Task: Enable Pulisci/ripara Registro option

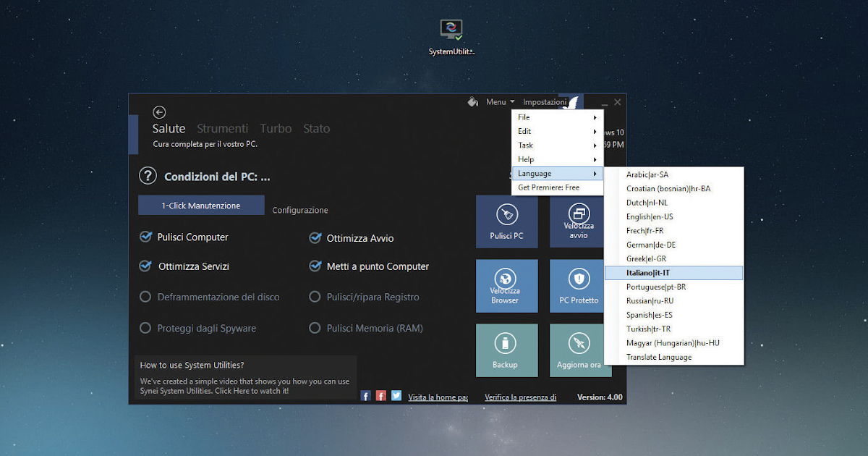Action: pos(315,297)
